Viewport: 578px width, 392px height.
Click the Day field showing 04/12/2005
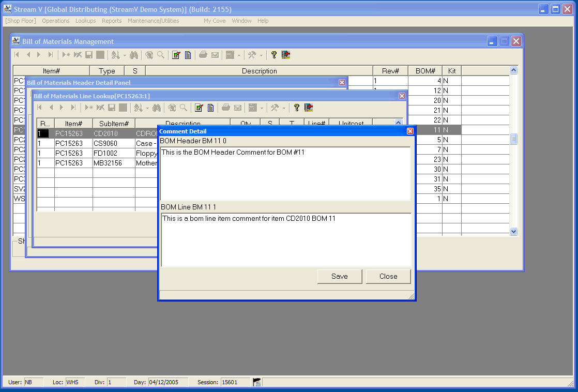pyautogui.click(x=168, y=382)
